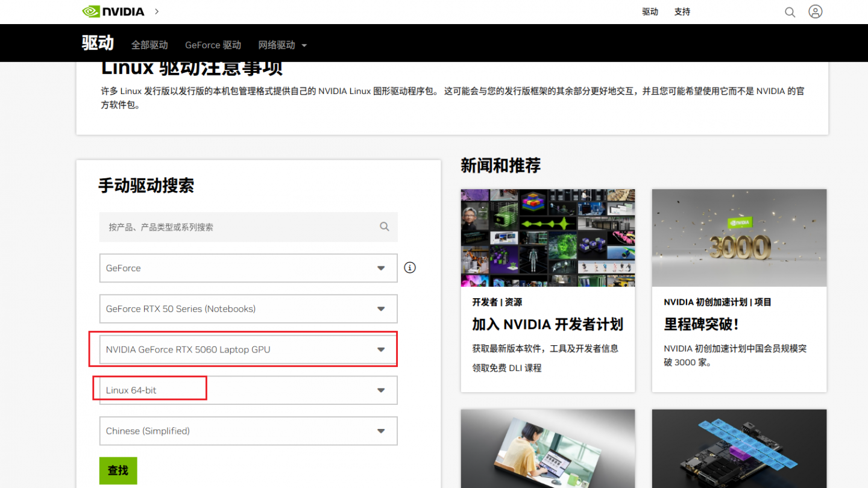Open the 支持 link in top header
This screenshot has height=488, width=868.
point(682,12)
